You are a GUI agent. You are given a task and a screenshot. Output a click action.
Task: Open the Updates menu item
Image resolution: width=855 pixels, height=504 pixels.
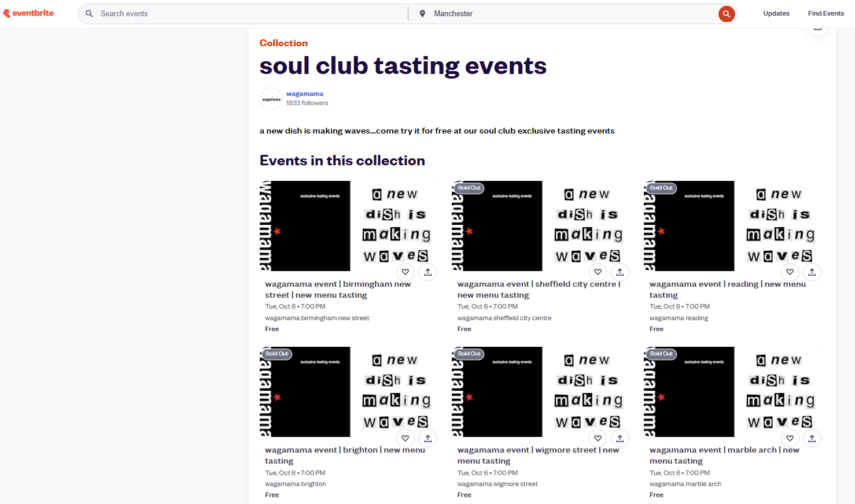[x=776, y=13]
